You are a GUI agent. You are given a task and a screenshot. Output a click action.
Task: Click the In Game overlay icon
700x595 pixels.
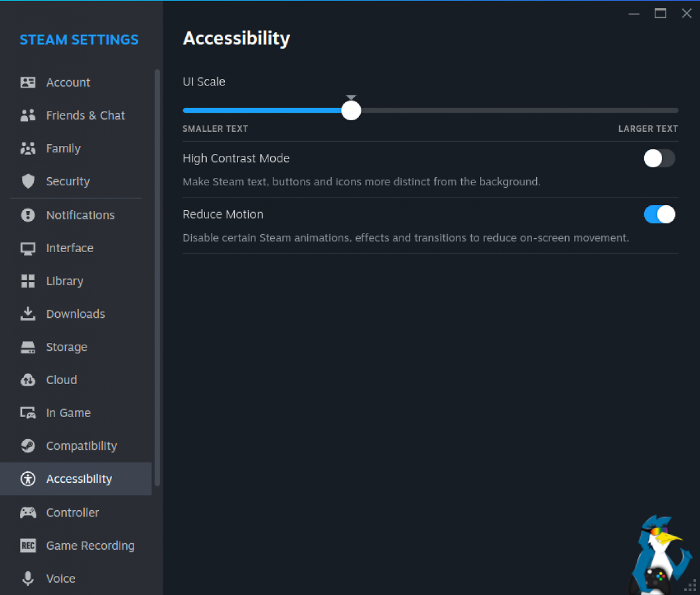[28, 413]
